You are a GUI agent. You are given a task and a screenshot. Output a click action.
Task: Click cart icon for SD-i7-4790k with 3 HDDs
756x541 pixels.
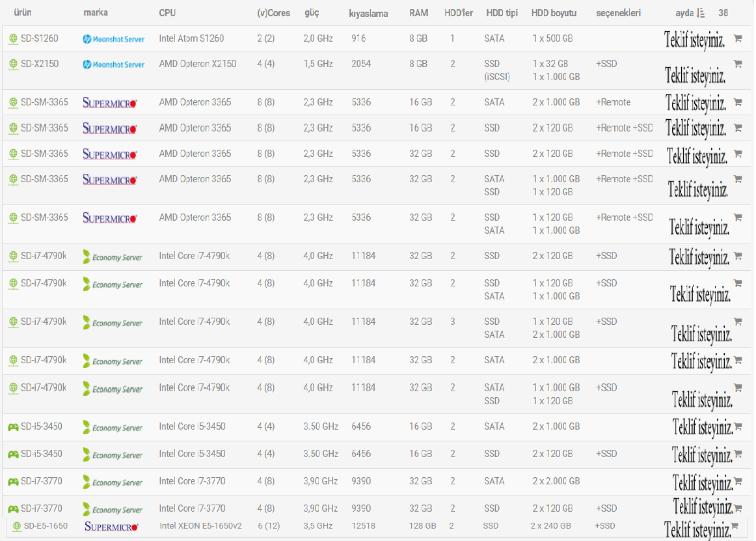point(738,322)
